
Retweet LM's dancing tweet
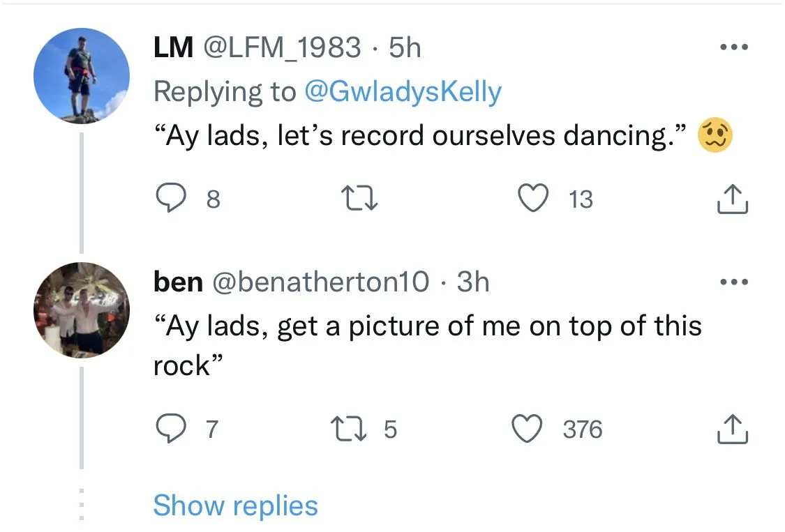click(362, 199)
